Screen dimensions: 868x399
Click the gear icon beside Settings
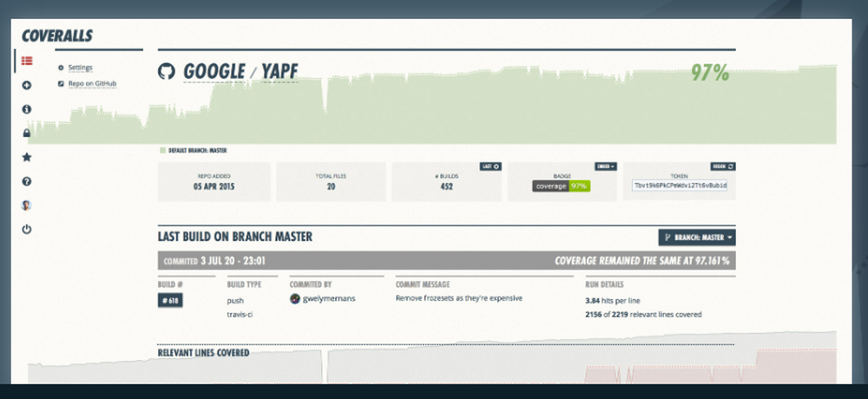61,68
